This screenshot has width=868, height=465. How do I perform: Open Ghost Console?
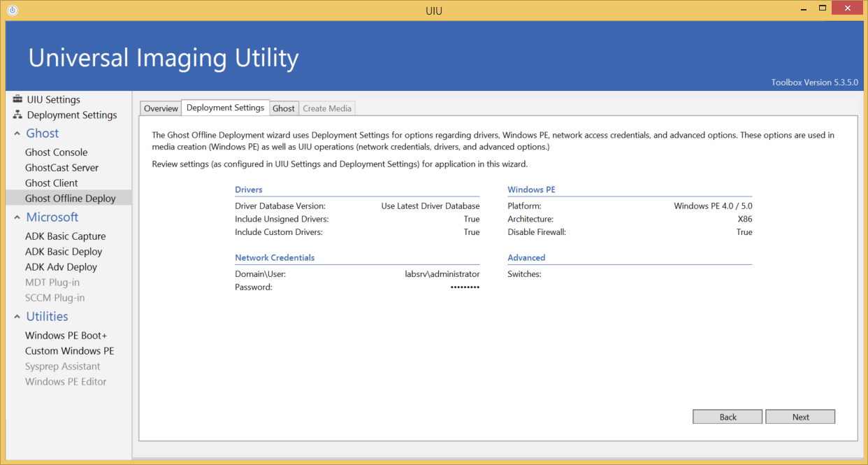tap(57, 152)
